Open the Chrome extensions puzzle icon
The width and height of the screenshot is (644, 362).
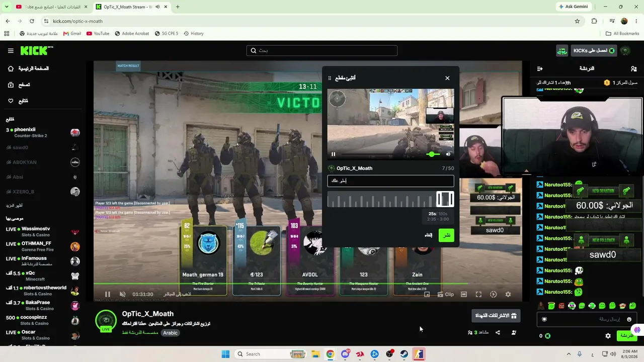[x=594, y=21]
